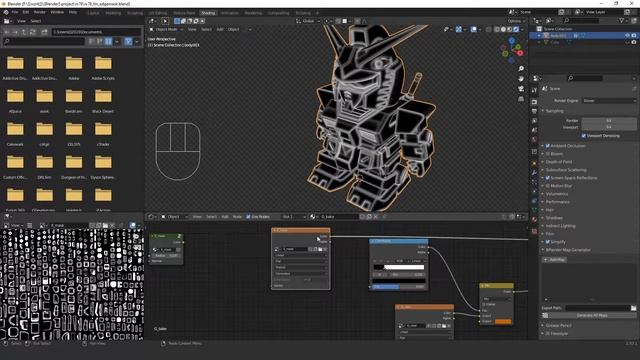Toggle Ambient Occlusion checkbox
This screenshot has width=640, height=360.
[x=548, y=146]
